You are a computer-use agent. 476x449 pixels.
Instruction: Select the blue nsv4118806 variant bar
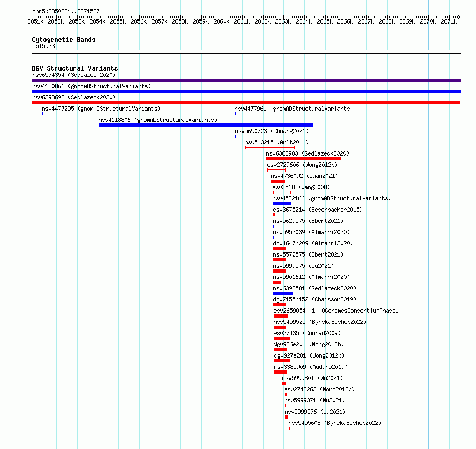click(206, 125)
